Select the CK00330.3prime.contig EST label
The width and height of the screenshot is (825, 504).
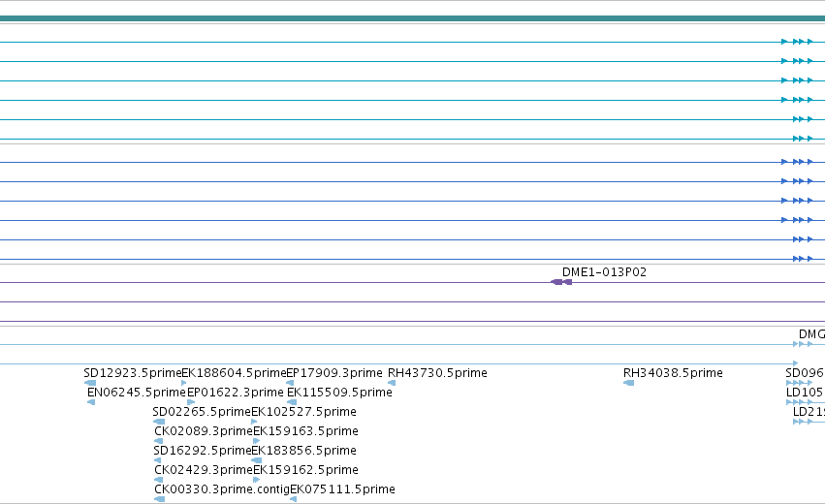click(222, 489)
